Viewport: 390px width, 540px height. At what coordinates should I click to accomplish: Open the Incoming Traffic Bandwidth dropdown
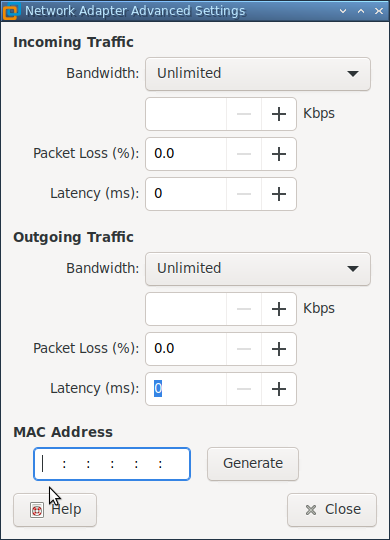coord(258,74)
